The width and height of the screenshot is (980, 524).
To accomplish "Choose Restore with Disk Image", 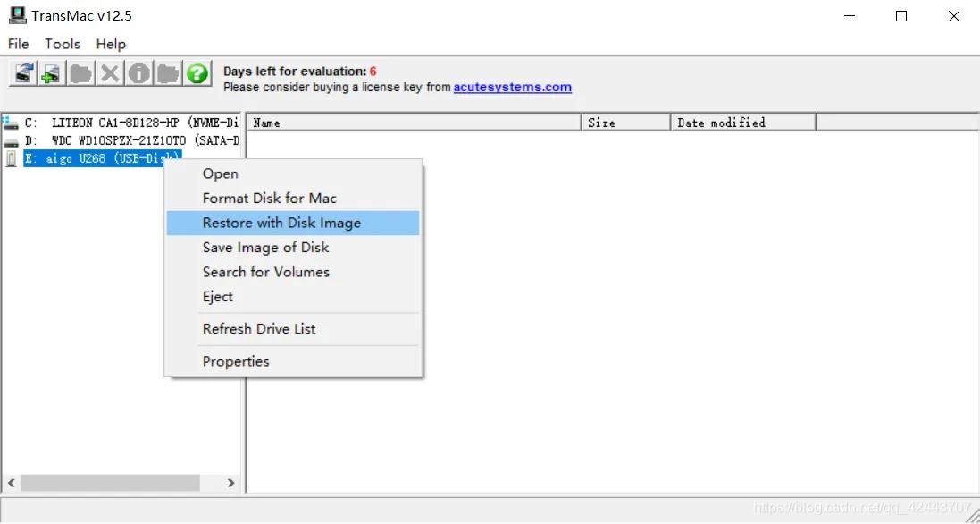I will [x=293, y=224].
